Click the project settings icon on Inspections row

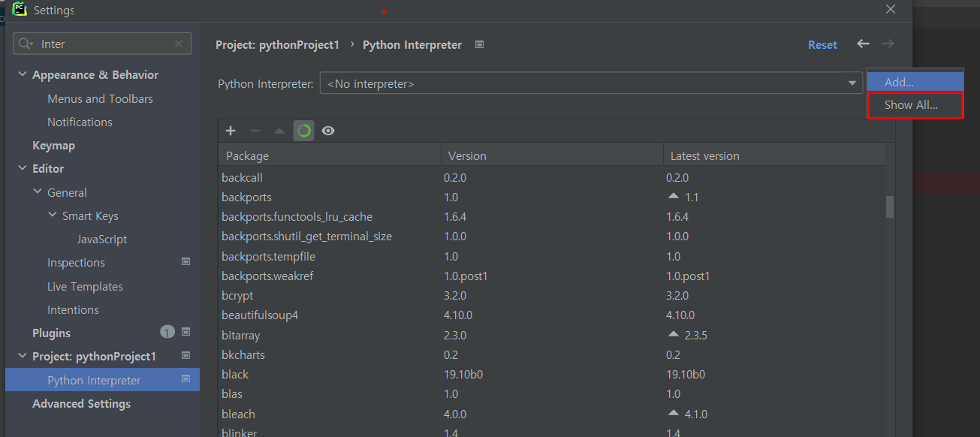click(x=186, y=262)
